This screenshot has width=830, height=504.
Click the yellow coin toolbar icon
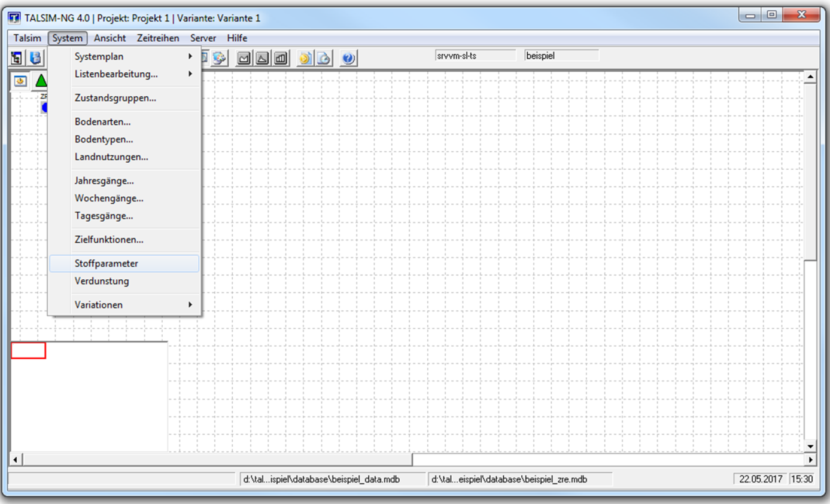[305, 58]
